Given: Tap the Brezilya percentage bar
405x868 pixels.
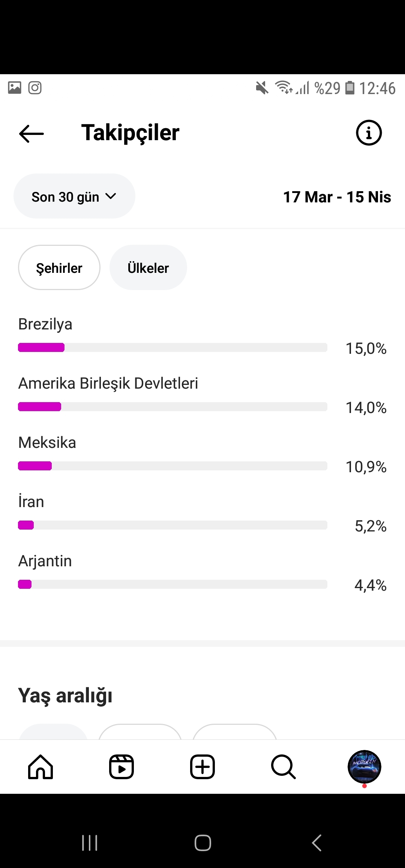Looking at the screenshot, I should [x=172, y=347].
